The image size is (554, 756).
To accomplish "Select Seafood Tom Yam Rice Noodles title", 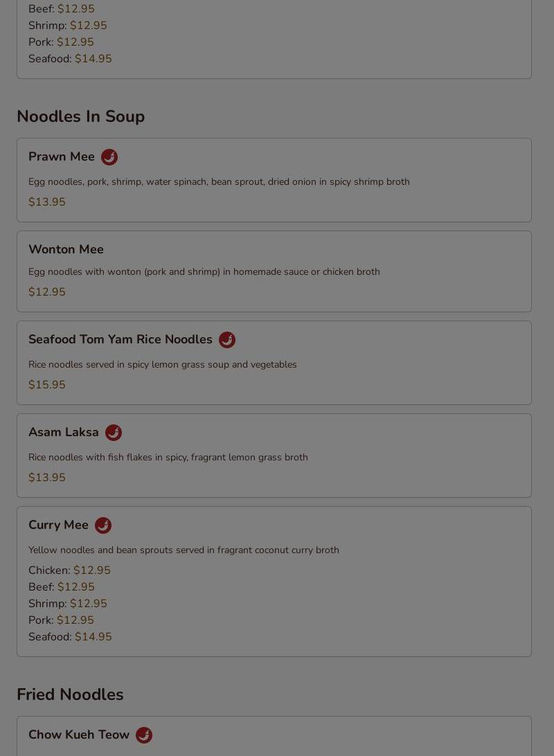I will pos(120,339).
